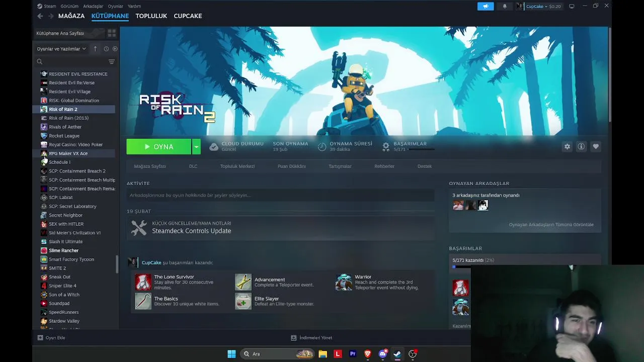644x362 pixels.
Task: Open Topluluk Merkezi link
Action: (237, 166)
